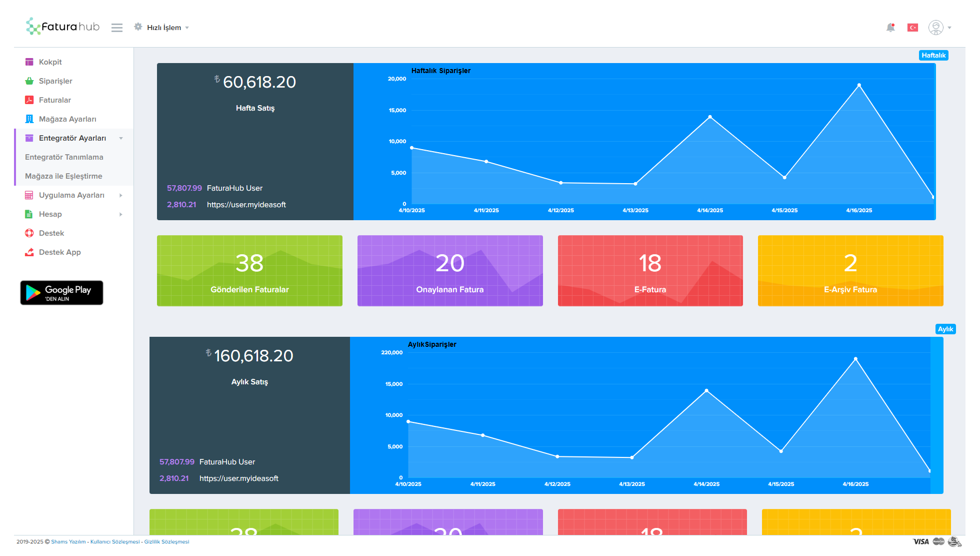Click the Google Play download badge
980x556 pixels.
click(61, 293)
